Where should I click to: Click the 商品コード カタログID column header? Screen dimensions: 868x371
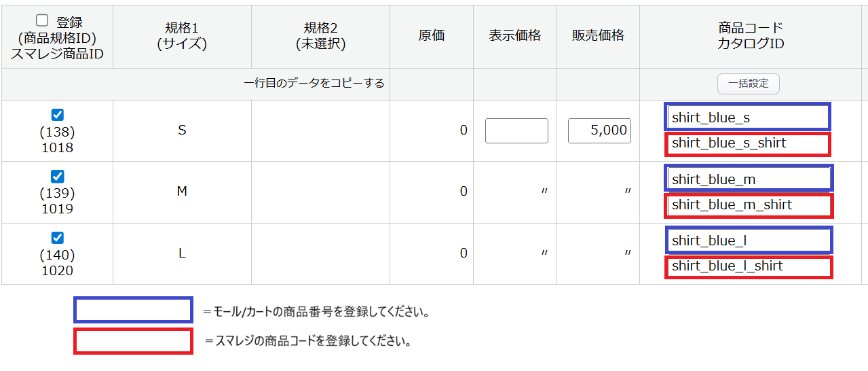751,36
